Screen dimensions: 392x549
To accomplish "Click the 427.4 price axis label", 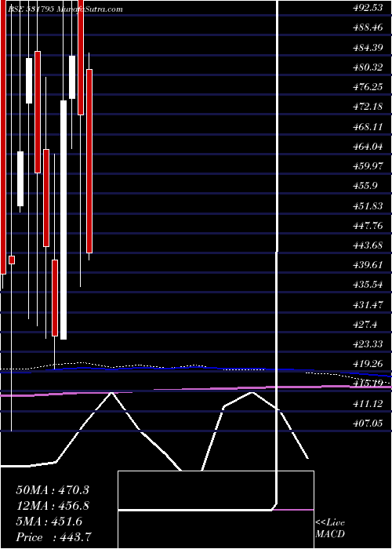I will [x=366, y=325].
